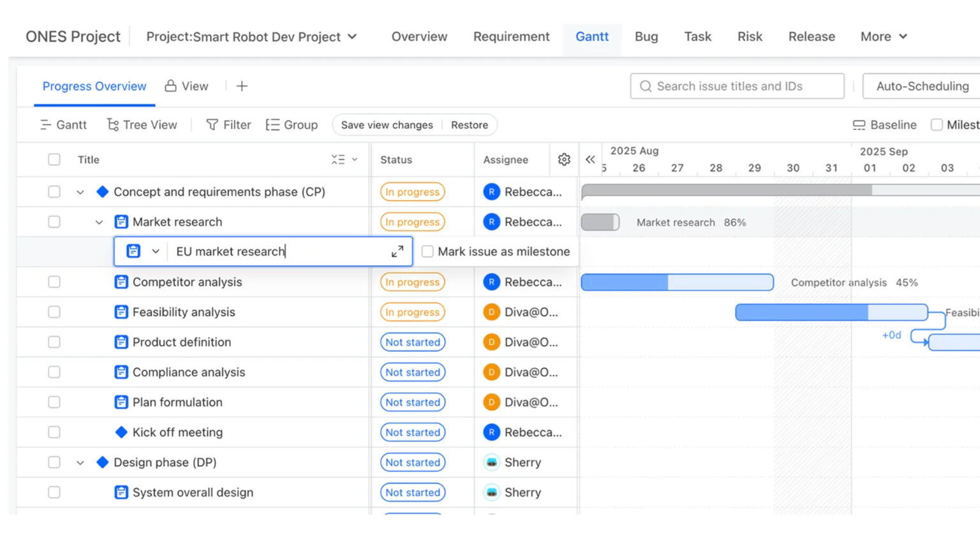Image resolution: width=980 pixels, height=551 pixels.
Task: Click the Feasibility analysis Gantt bar
Action: [831, 312]
